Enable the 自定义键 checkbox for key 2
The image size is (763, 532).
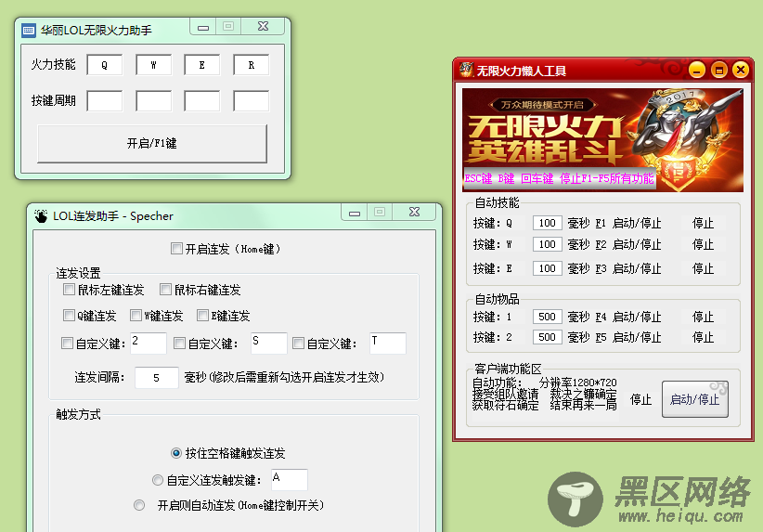[x=67, y=344]
